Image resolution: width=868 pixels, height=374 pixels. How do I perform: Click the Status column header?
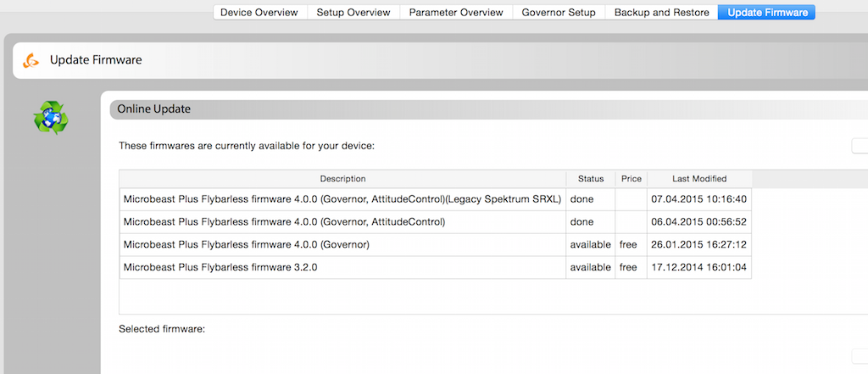click(590, 179)
